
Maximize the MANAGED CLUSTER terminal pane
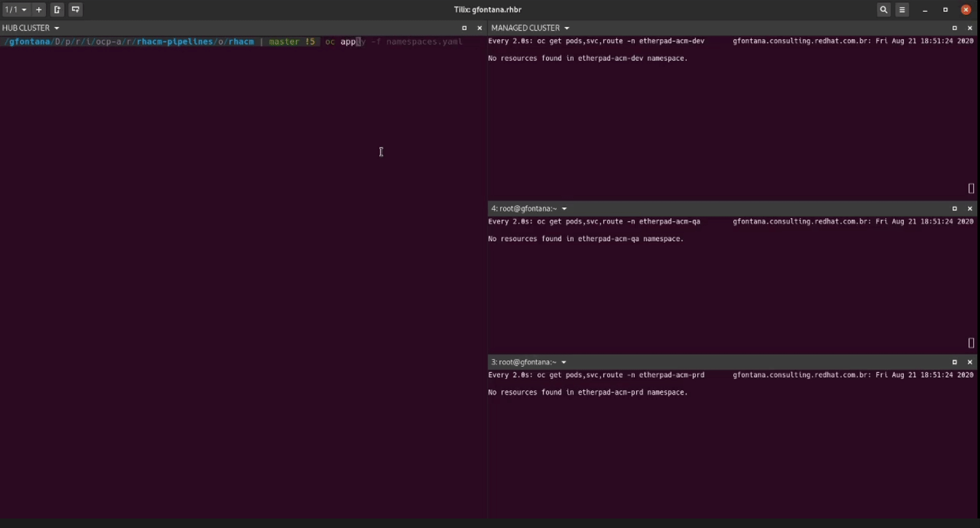[955, 28]
